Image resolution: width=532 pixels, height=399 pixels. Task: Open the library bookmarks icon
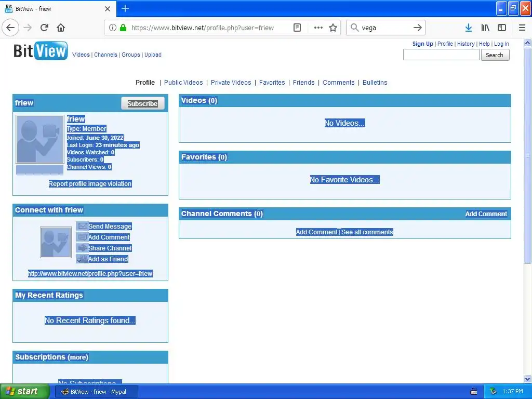tap(485, 28)
